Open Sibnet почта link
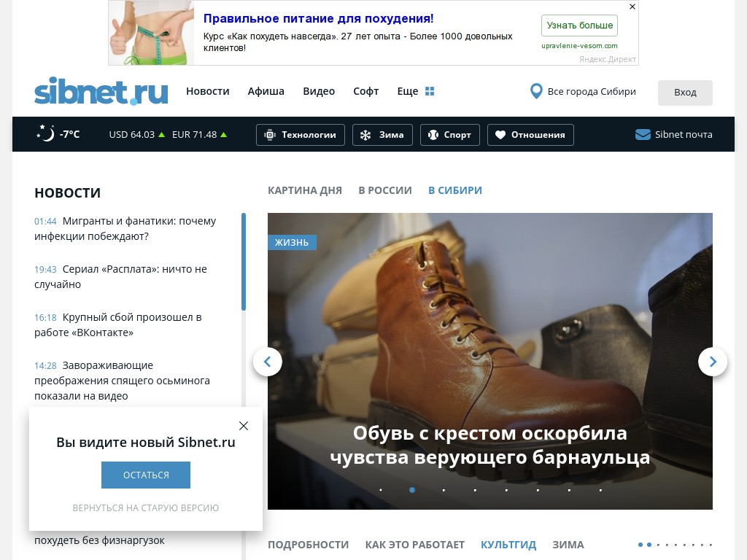The image size is (747, 560). [684, 134]
